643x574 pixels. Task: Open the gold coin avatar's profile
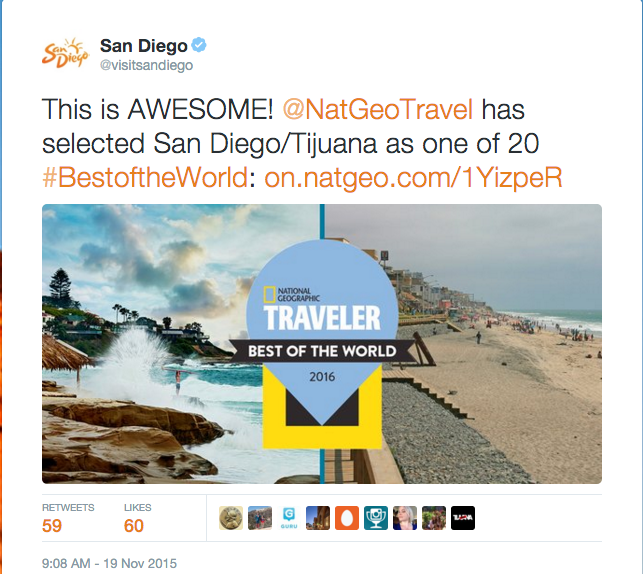pos(231,518)
